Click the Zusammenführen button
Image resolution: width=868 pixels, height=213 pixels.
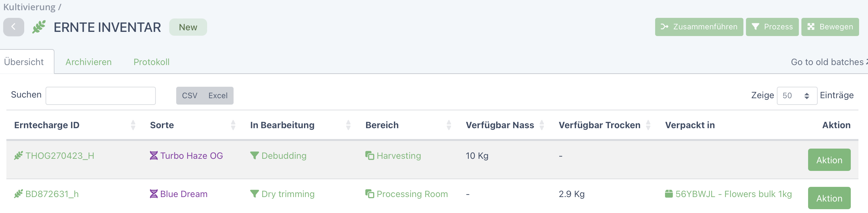(699, 27)
